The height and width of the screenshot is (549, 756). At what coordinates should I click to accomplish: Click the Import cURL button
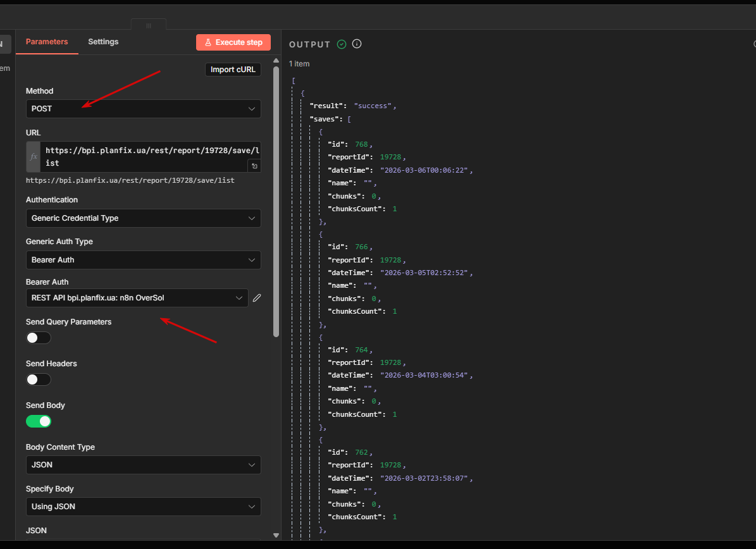pyautogui.click(x=233, y=70)
